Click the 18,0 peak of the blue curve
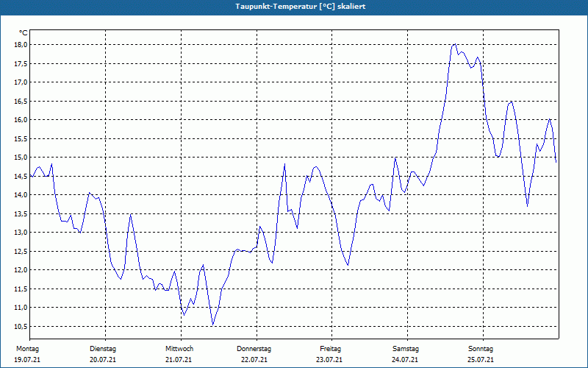The height and width of the screenshot is (368, 588). (x=454, y=44)
